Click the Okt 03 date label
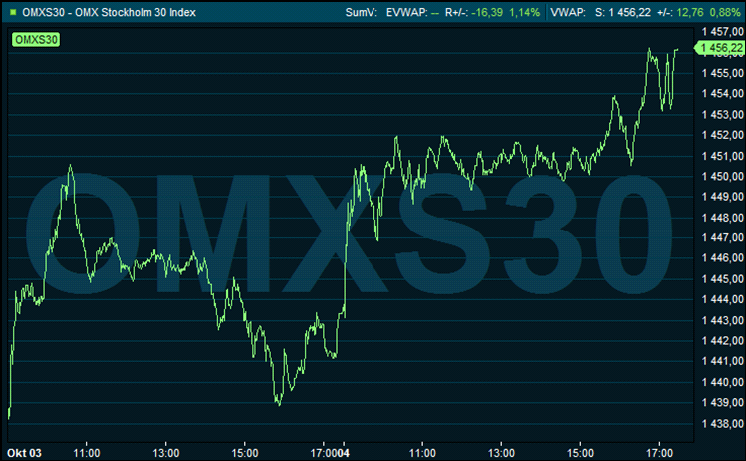746x461 pixels. [24, 453]
